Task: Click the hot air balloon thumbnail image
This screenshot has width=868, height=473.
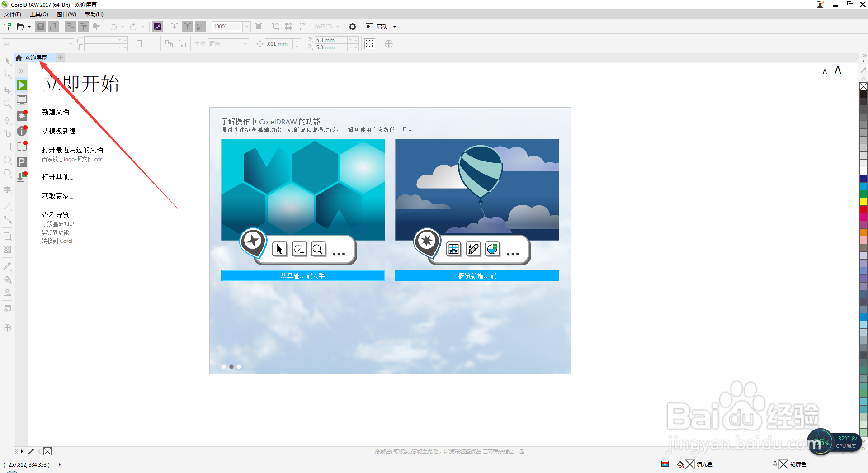Action: [x=477, y=189]
